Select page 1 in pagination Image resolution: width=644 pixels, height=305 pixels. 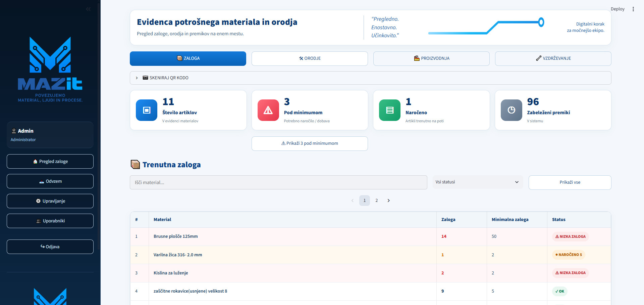coord(365,201)
